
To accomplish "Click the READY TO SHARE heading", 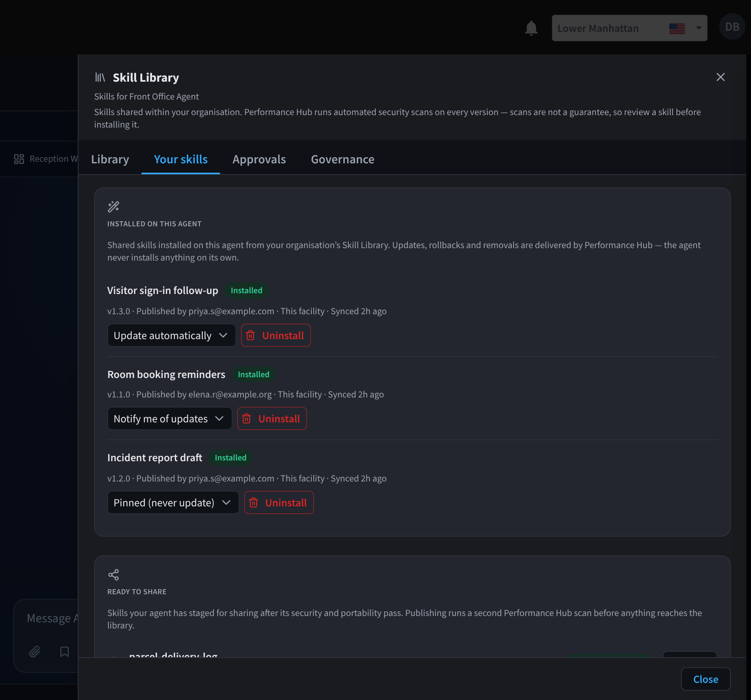I will pos(137,591).
